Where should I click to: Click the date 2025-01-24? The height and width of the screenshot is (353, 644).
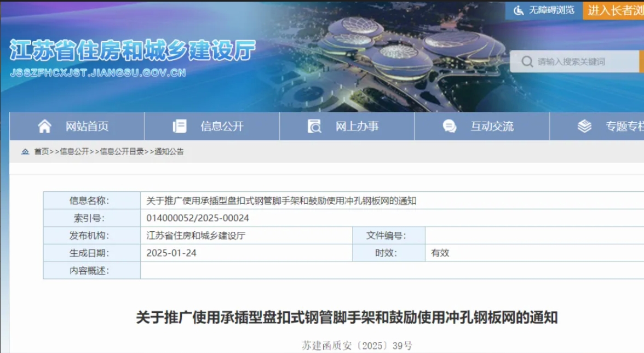(x=171, y=253)
